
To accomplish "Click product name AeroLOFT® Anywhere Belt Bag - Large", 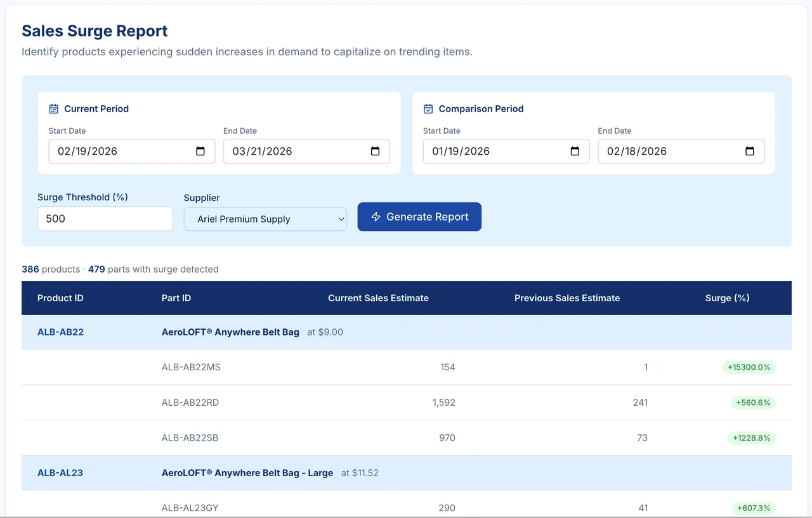I will coord(247,473).
